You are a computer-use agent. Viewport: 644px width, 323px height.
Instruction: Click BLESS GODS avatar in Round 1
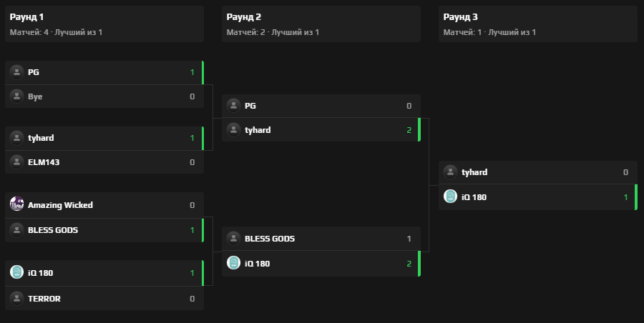17,229
